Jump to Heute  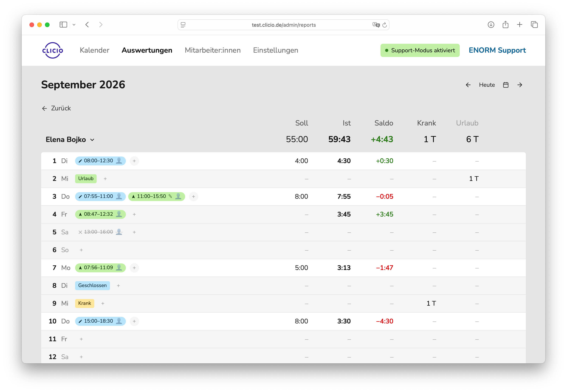tap(487, 85)
